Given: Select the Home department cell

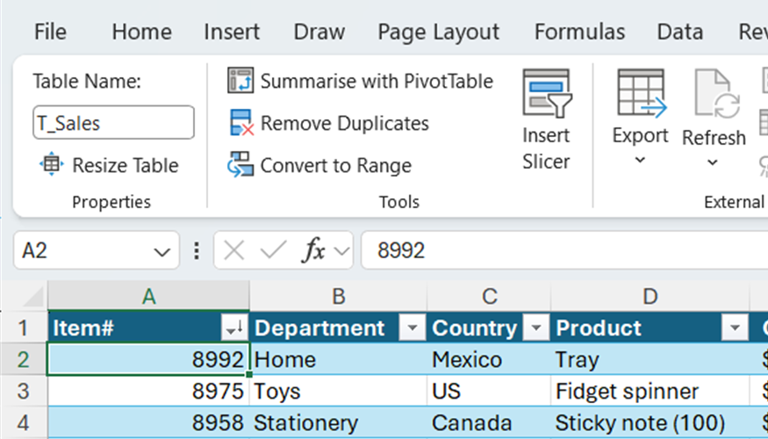Looking at the screenshot, I should click(x=338, y=359).
